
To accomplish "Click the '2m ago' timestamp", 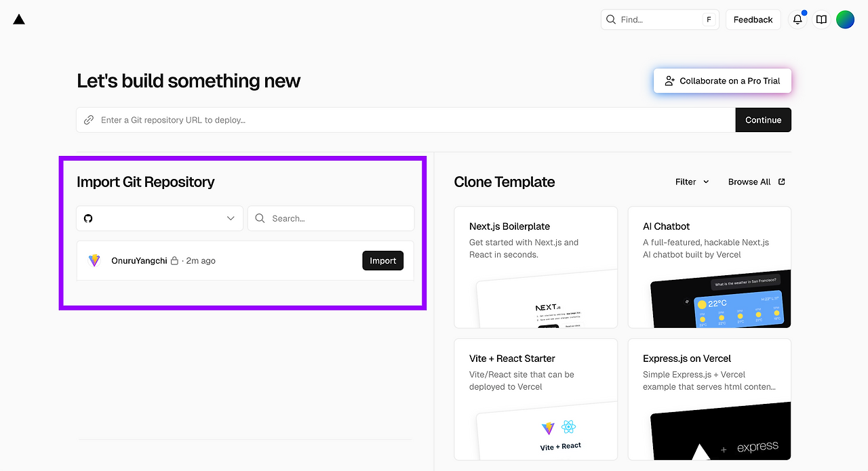I will pyautogui.click(x=201, y=260).
